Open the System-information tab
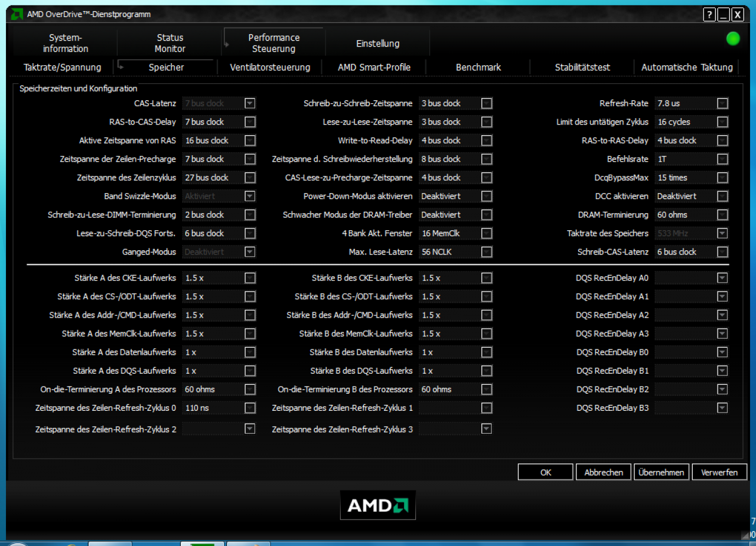 pyautogui.click(x=66, y=43)
